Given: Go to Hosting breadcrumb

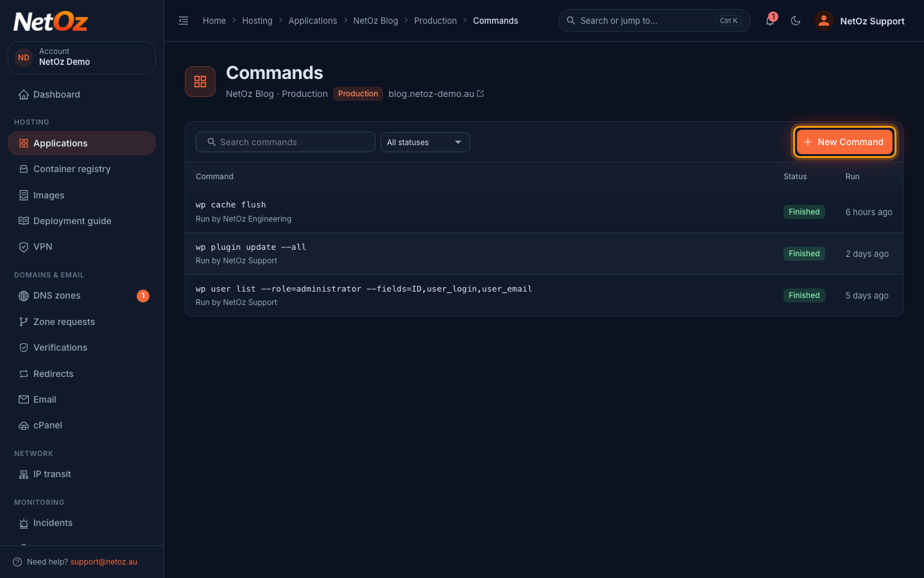Looking at the screenshot, I should 257,21.
